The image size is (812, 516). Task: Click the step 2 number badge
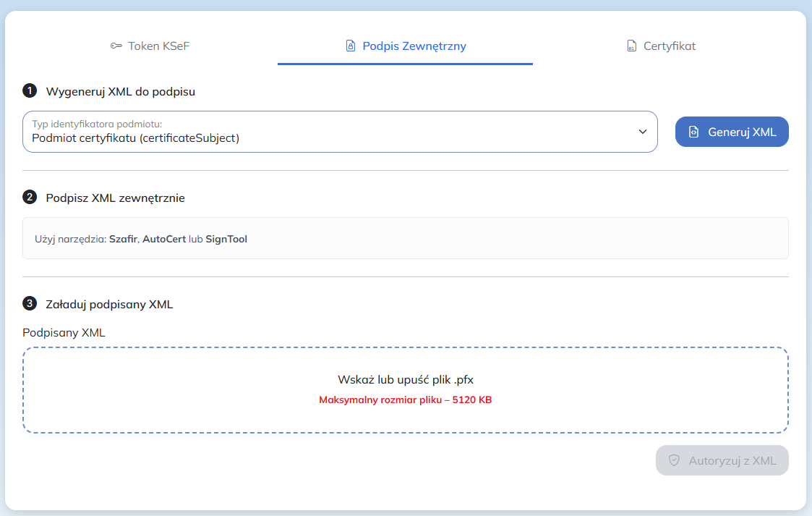tap(30, 197)
